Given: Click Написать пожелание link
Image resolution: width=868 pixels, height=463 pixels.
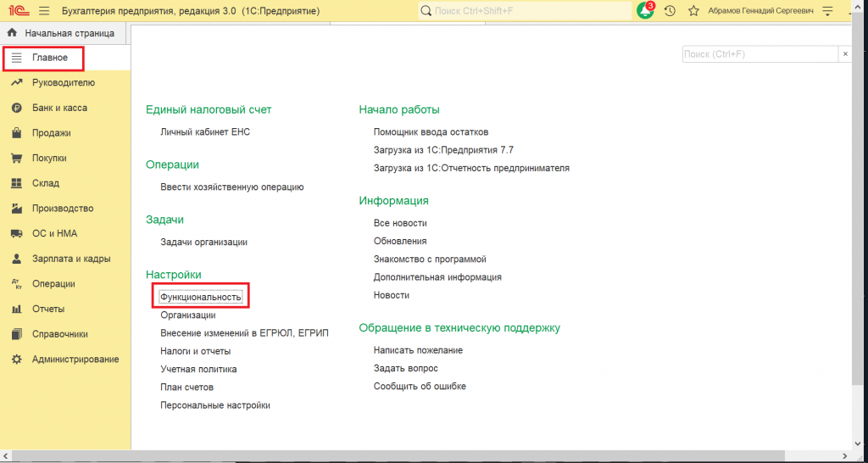Looking at the screenshot, I should pyautogui.click(x=418, y=350).
